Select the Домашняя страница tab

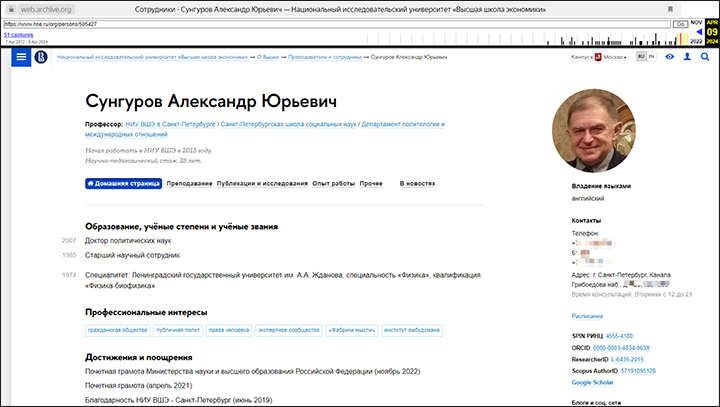pos(123,184)
